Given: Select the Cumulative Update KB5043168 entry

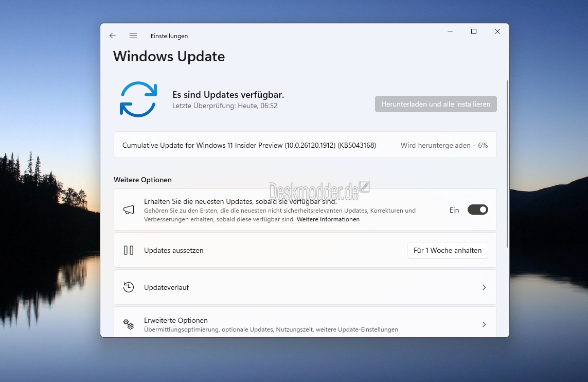Looking at the screenshot, I should pos(305,145).
